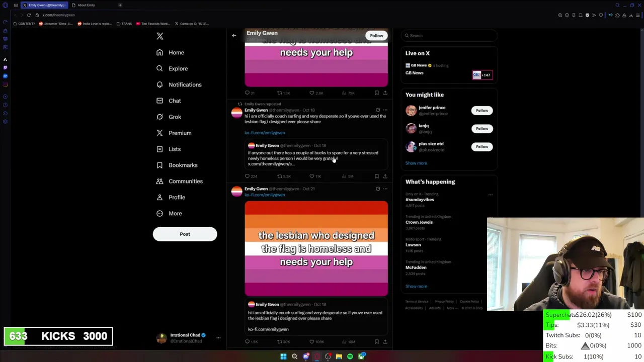The height and width of the screenshot is (362, 644).
Task: Click the back arrow on profile header
Action: (x=234, y=36)
